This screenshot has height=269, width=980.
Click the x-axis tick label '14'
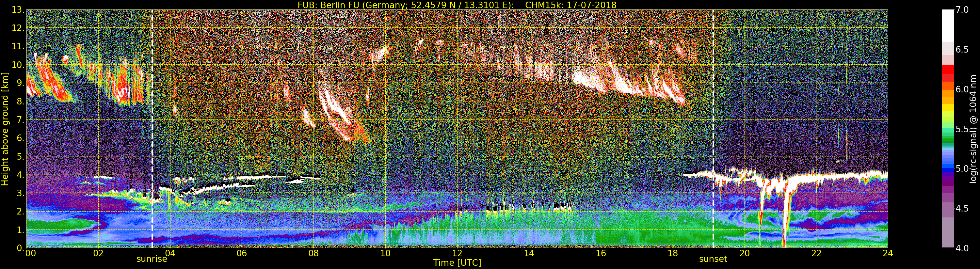(x=529, y=253)
